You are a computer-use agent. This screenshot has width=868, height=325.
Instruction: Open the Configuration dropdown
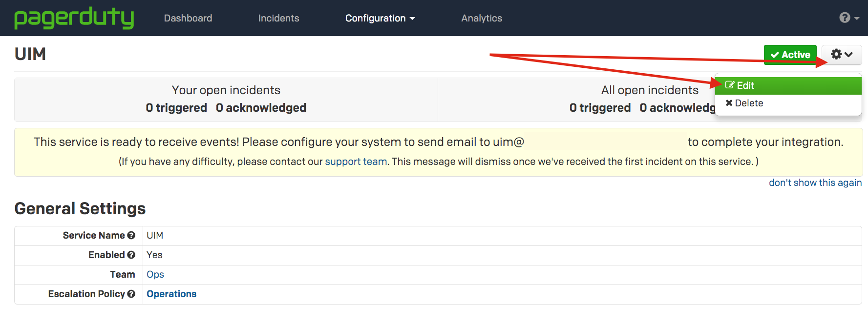380,18
